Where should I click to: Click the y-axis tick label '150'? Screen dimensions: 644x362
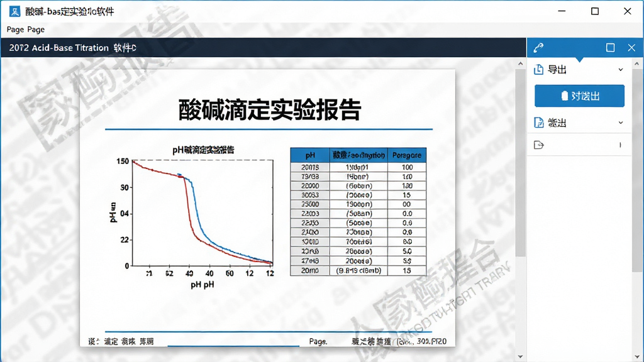click(123, 162)
